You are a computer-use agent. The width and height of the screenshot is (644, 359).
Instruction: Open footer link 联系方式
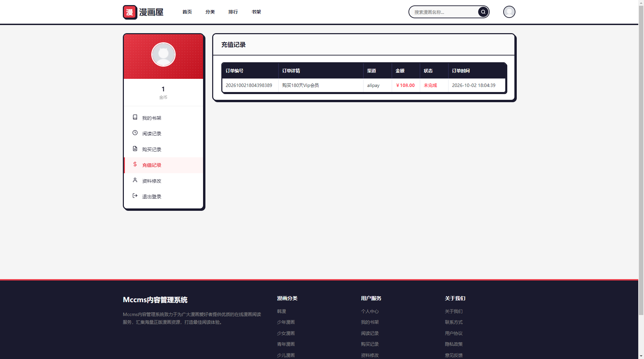pyautogui.click(x=454, y=322)
